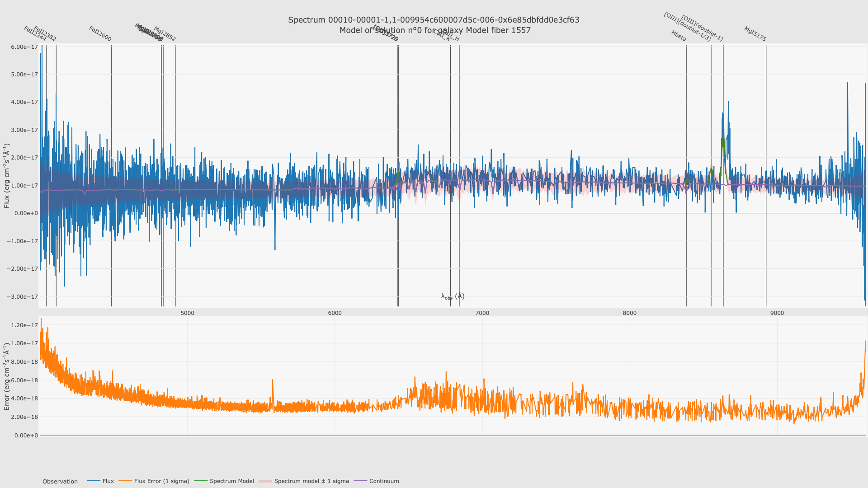Click the 9000 x-axis tick label
Viewport: 868px width, 488px height.
pyautogui.click(x=777, y=313)
